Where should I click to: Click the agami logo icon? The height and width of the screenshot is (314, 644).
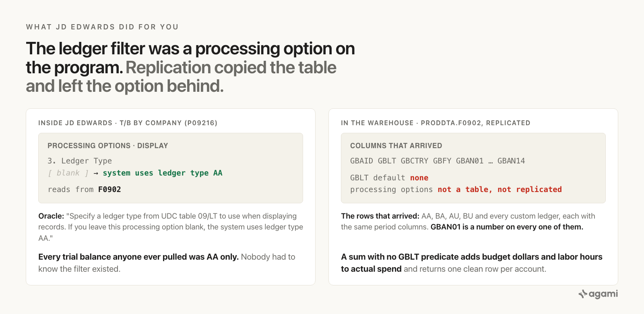click(583, 294)
